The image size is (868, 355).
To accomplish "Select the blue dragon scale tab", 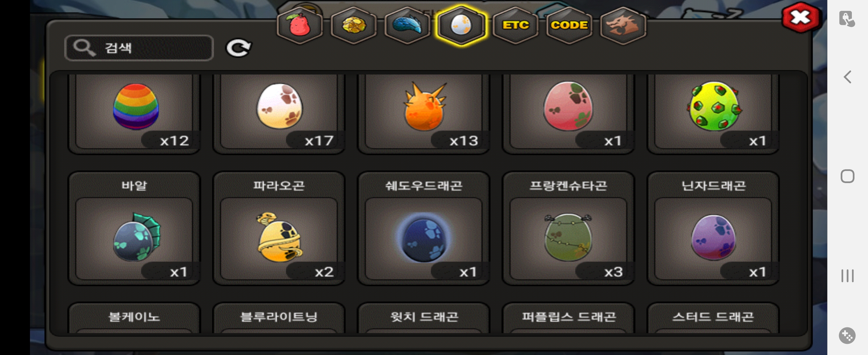I will click(x=407, y=26).
